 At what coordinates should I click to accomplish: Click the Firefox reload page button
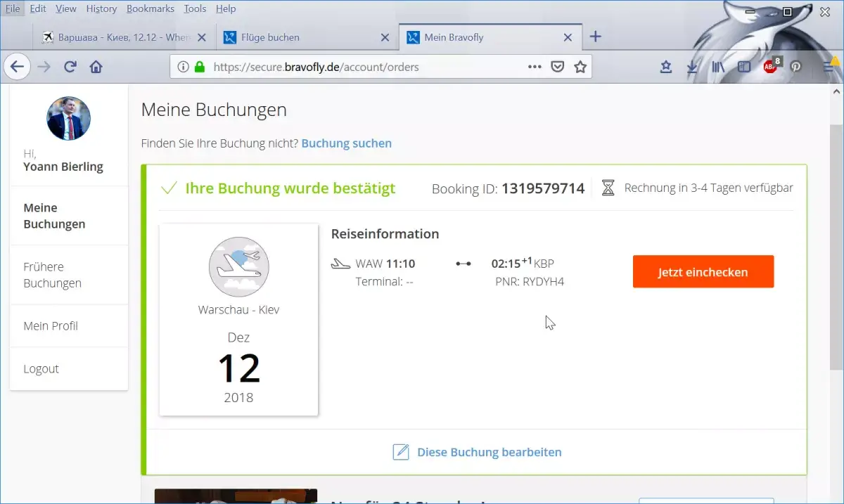[x=70, y=67]
